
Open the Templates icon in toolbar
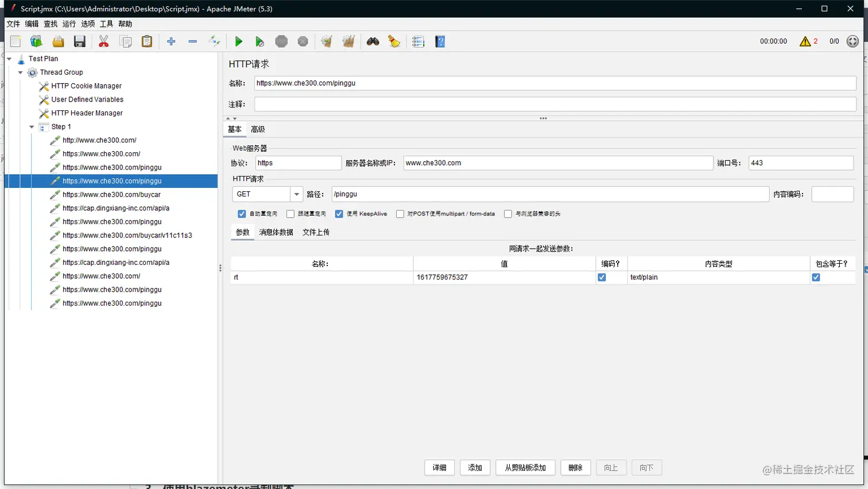click(36, 41)
